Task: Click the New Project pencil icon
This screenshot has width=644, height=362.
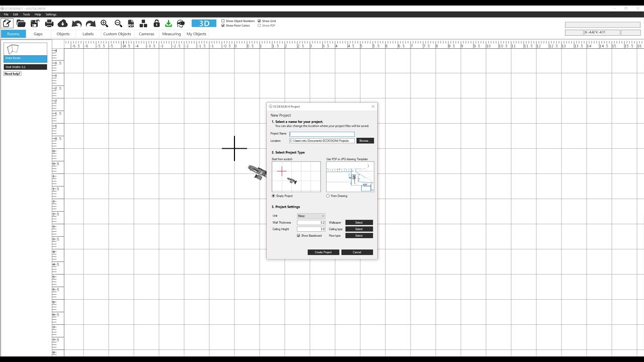Action: pos(7,23)
